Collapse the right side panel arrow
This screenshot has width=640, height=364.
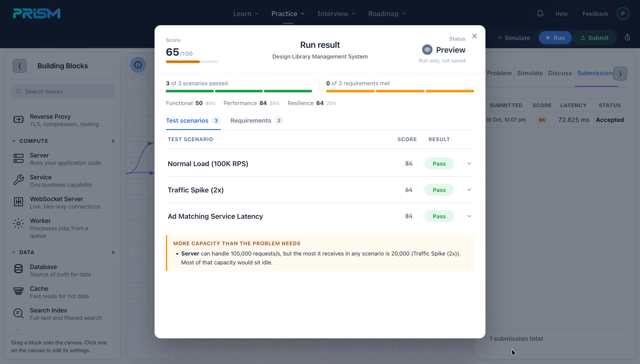(620, 73)
